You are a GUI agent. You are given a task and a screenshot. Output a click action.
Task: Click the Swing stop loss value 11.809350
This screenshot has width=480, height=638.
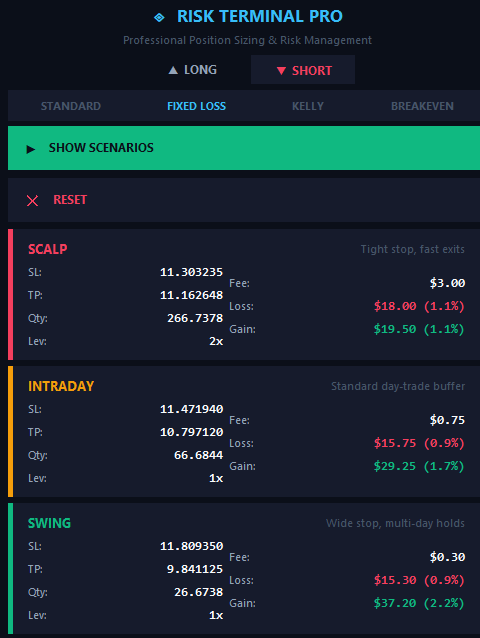coord(192,546)
